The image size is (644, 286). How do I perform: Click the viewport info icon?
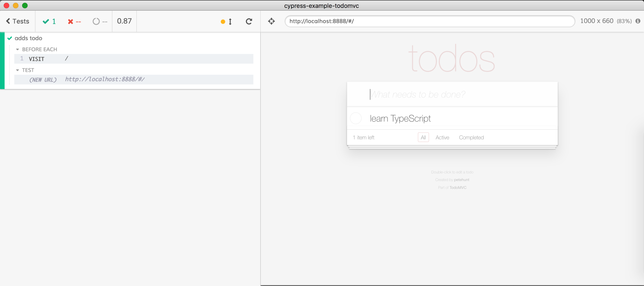638,21
